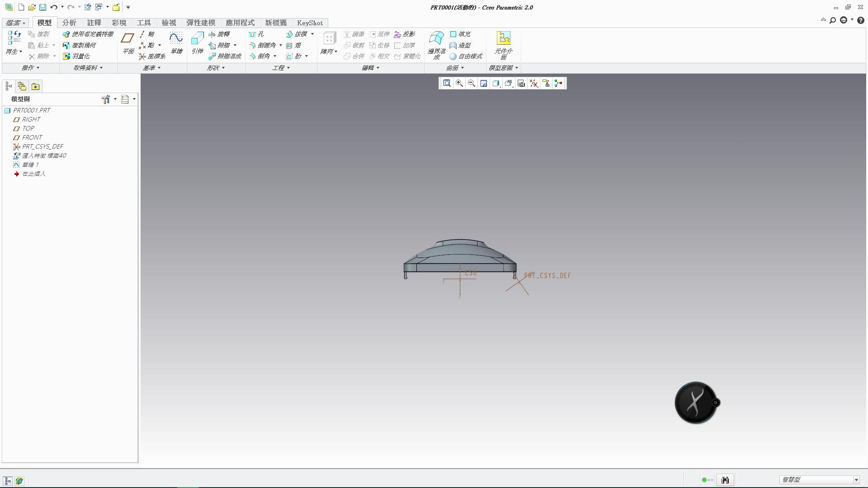
Task: Switch to the Favorites navigator tab
Action: point(36,86)
